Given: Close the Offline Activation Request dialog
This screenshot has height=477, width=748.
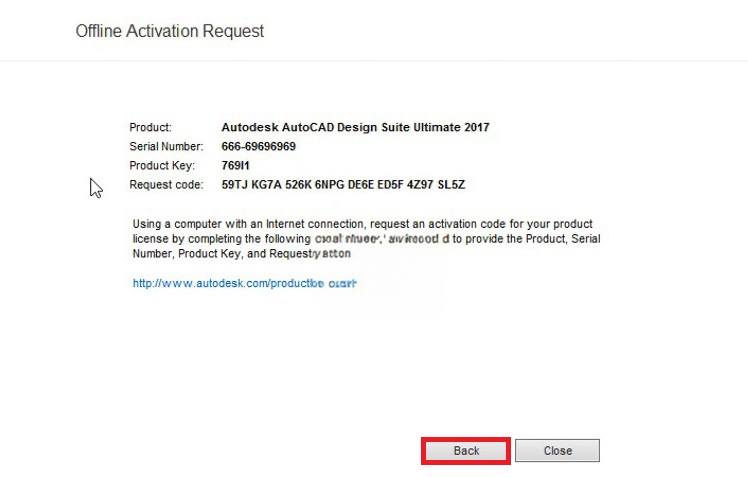Looking at the screenshot, I should point(557,451).
